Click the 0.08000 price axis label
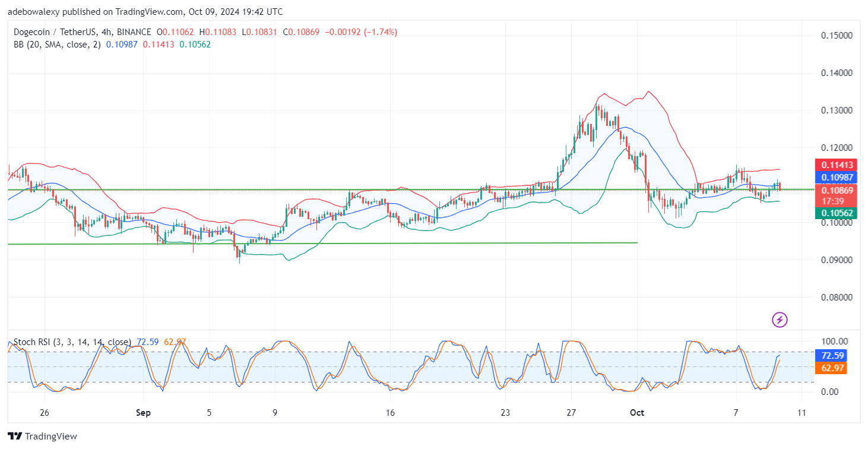The height and width of the screenshot is (449, 868). [837, 298]
